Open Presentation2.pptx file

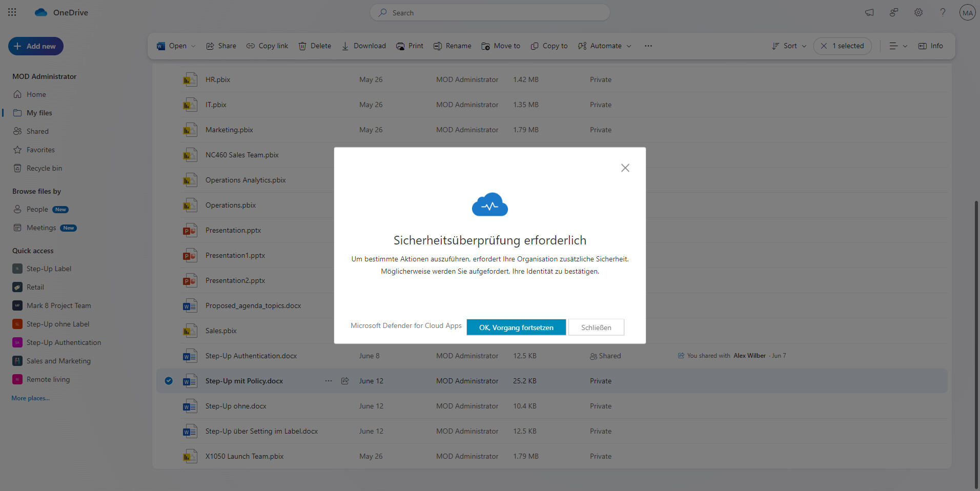tap(235, 280)
